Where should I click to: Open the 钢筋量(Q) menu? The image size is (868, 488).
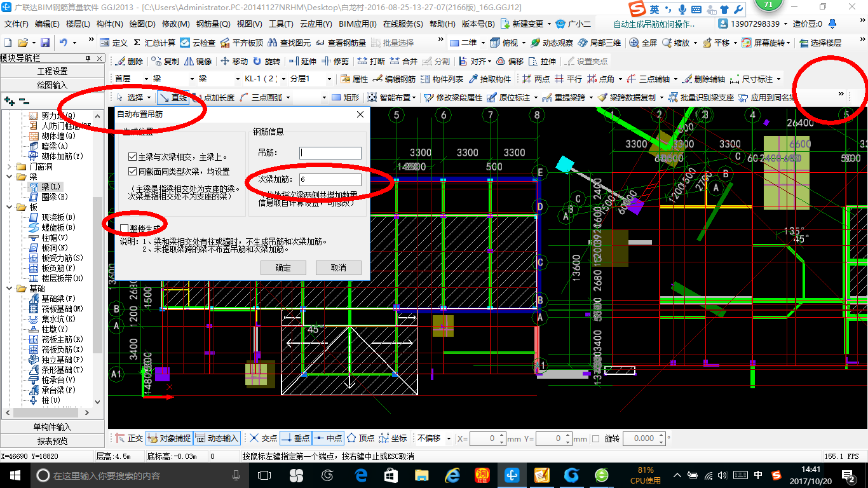coord(213,24)
